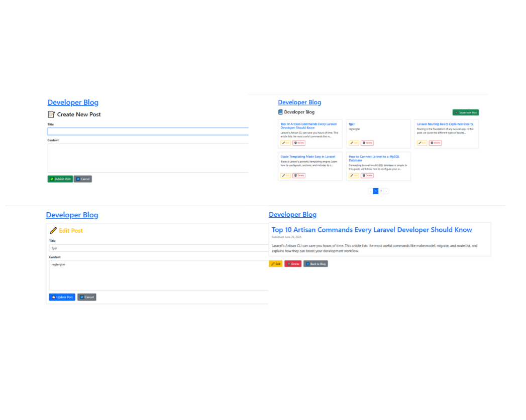The image size is (526, 420).
Task: Open the Laravel Routing Basics Explained Clearly link
Action: pyautogui.click(x=445, y=124)
